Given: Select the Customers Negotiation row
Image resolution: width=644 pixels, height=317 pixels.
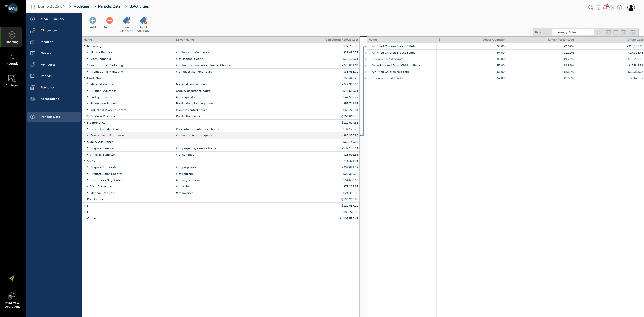Looking at the screenshot, I should pyautogui.click(x=221, y=180).
